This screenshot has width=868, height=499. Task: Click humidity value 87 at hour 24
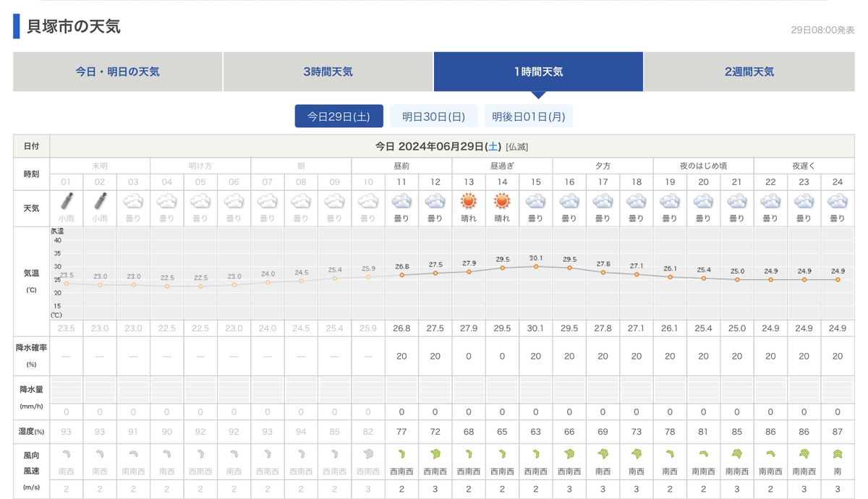tap(838, 432)
